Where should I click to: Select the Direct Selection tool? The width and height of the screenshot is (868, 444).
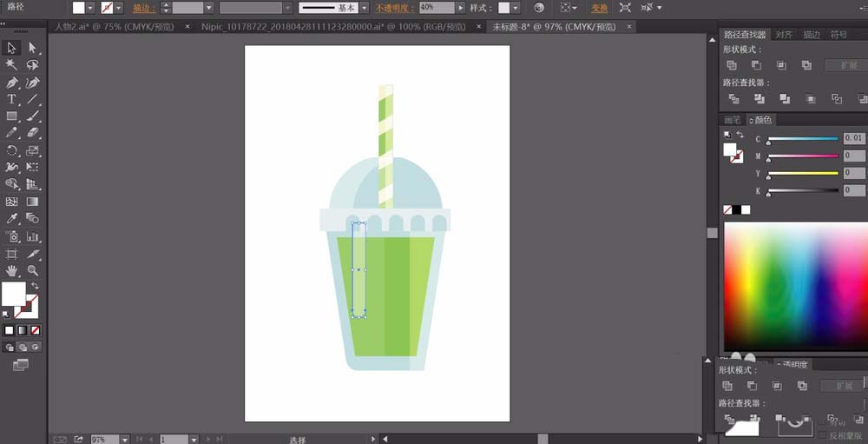pyautogui.click(x=33, y=49)
